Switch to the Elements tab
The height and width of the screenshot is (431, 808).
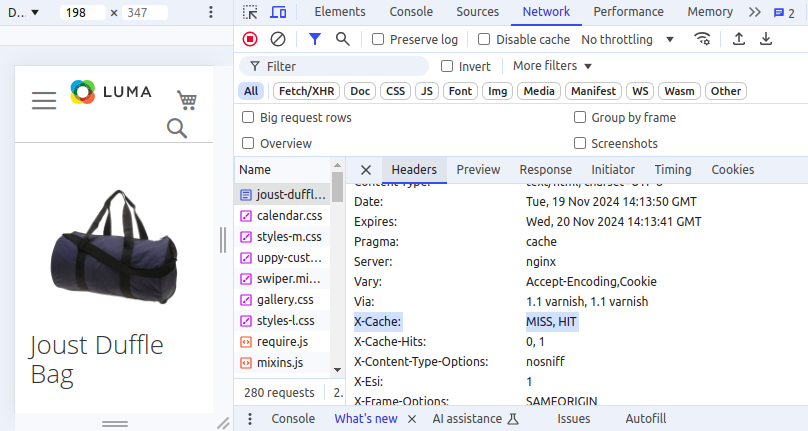pos(340,12)
